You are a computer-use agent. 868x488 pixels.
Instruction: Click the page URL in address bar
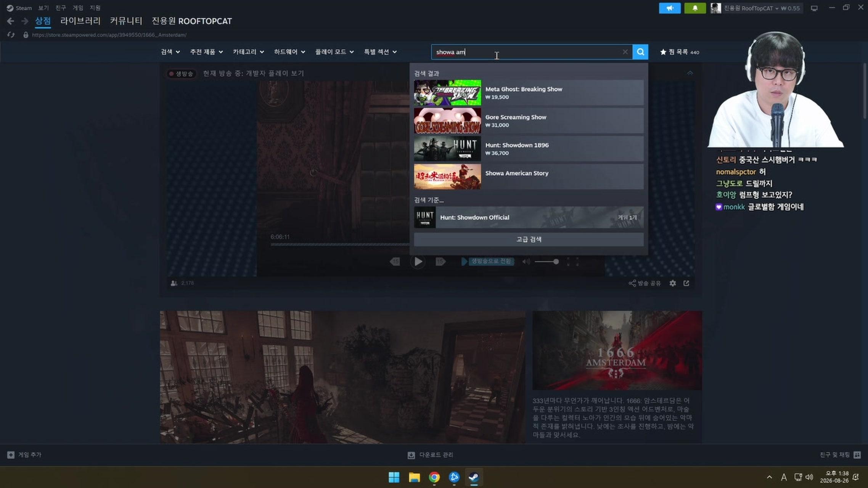pos(109,35)
